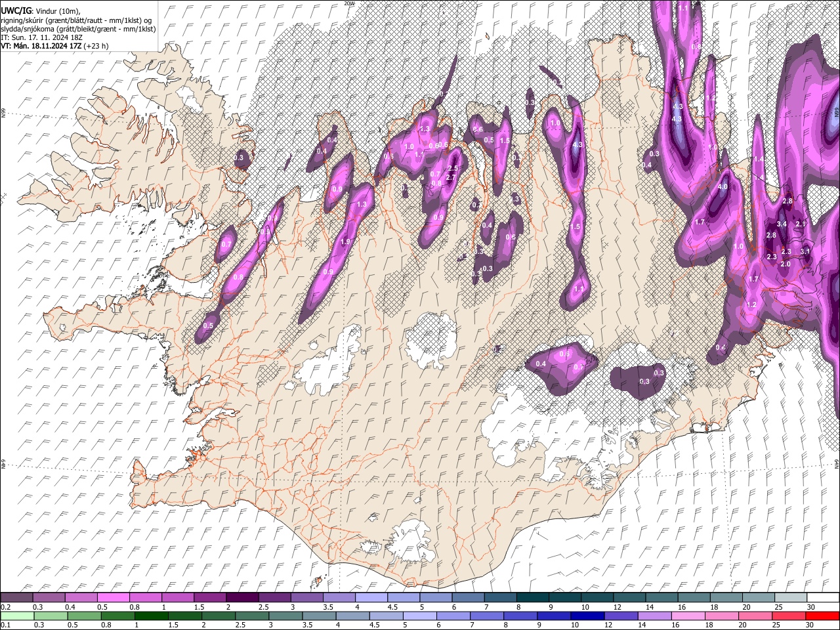Click the '20W' longitude label
The image size is (840, 630).
tap(348, 3)
